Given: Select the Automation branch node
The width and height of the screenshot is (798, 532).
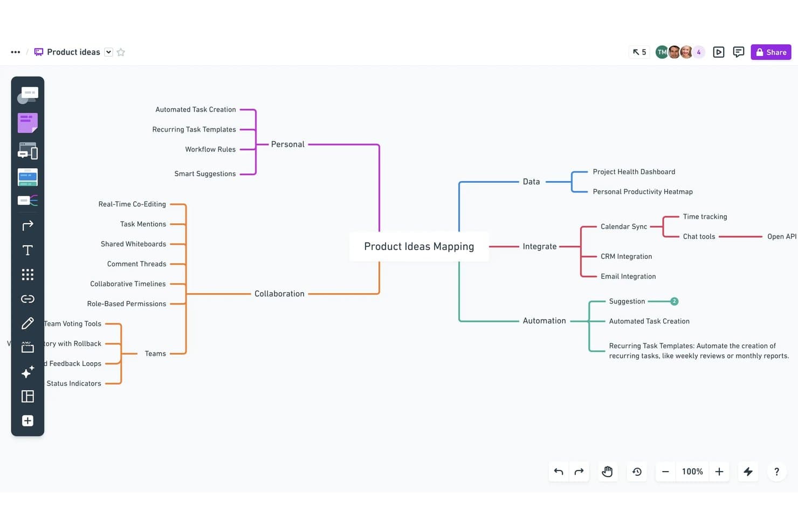Looking at the screenshot, I should point(545,321).
